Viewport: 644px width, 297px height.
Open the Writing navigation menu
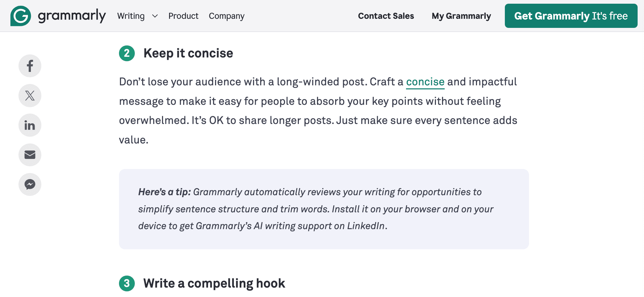click(x=131, y=16)
